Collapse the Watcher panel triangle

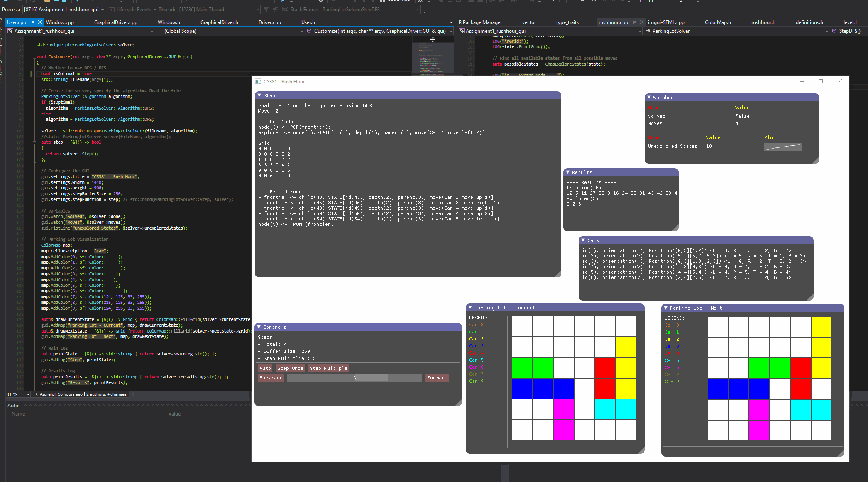pos(649,98)
